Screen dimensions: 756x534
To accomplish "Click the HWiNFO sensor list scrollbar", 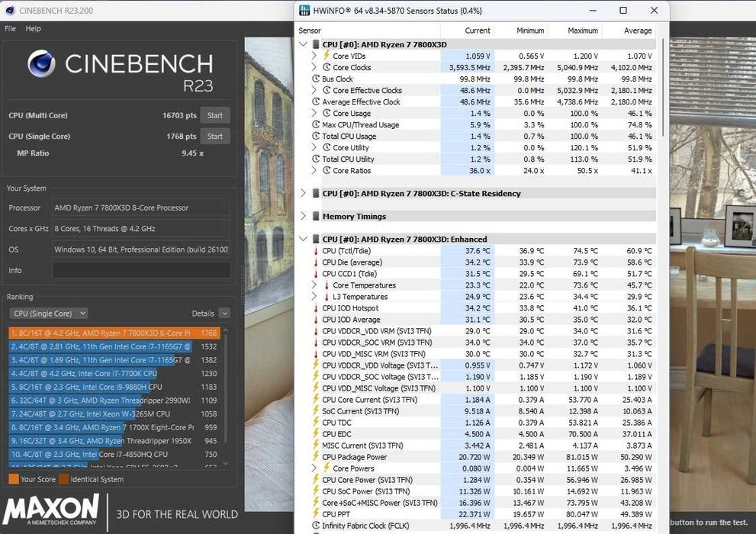I will coord(663,87).
